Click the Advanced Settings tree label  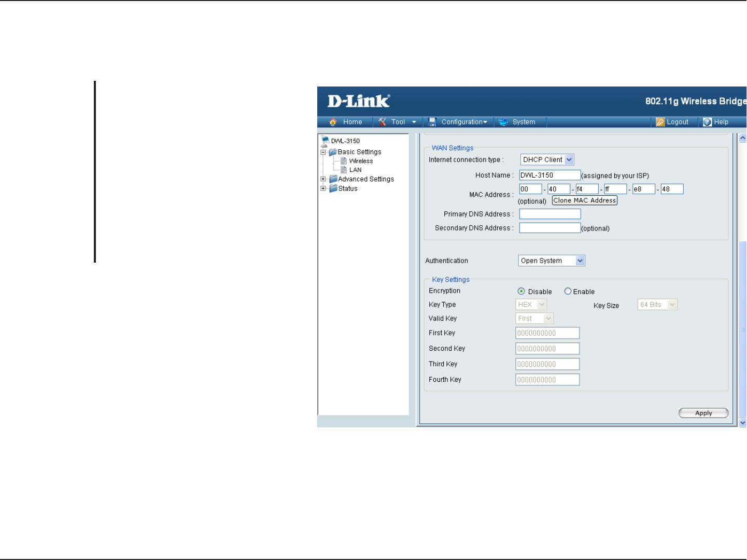pyautogui.click(x=366, y=179)
